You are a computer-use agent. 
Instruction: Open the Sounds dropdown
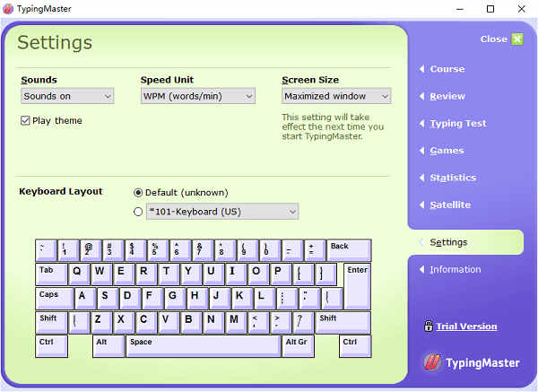(x=67, y=96)
